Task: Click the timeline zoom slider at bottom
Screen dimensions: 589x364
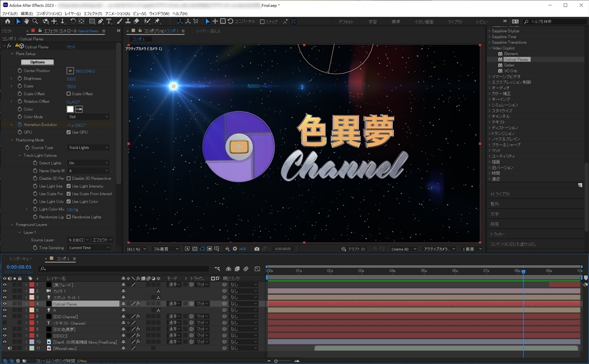Action: point(282,361)
